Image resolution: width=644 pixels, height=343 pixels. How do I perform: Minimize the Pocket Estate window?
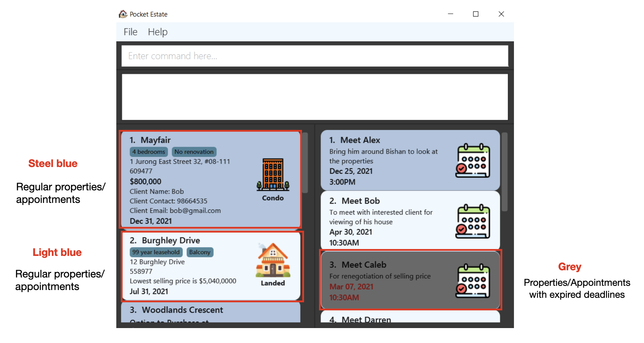[451, 14]
